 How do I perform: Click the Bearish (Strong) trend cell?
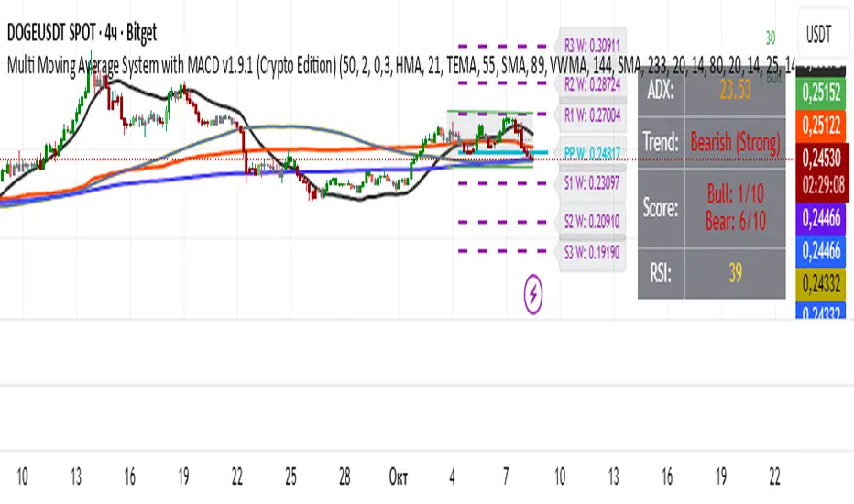point(735,142)
